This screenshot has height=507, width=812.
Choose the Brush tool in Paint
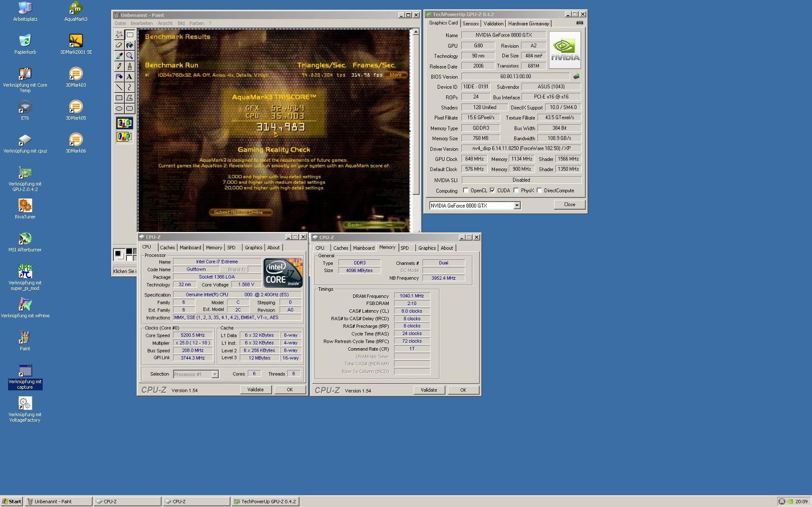click(x=130, y=66)
